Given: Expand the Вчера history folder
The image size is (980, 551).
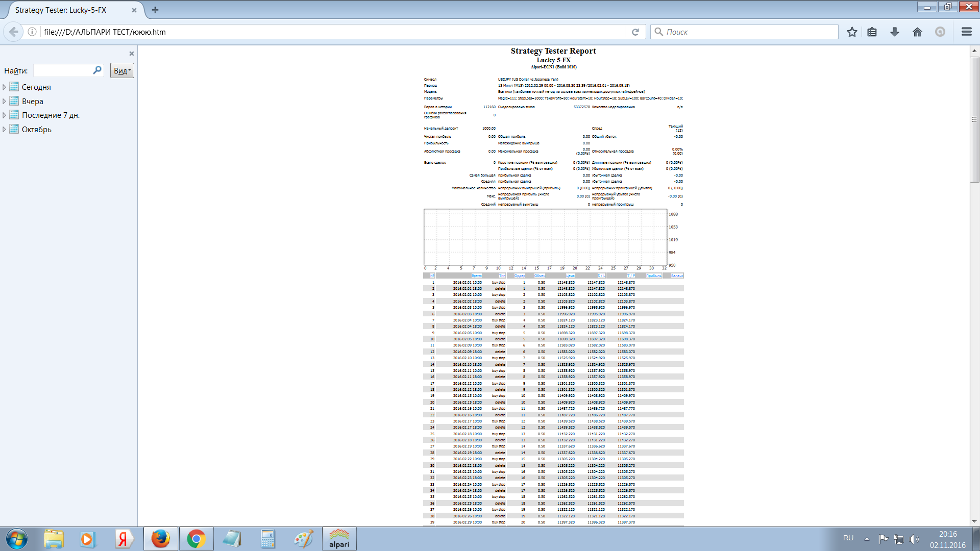Looking at the screenshot, I should 5,101.
